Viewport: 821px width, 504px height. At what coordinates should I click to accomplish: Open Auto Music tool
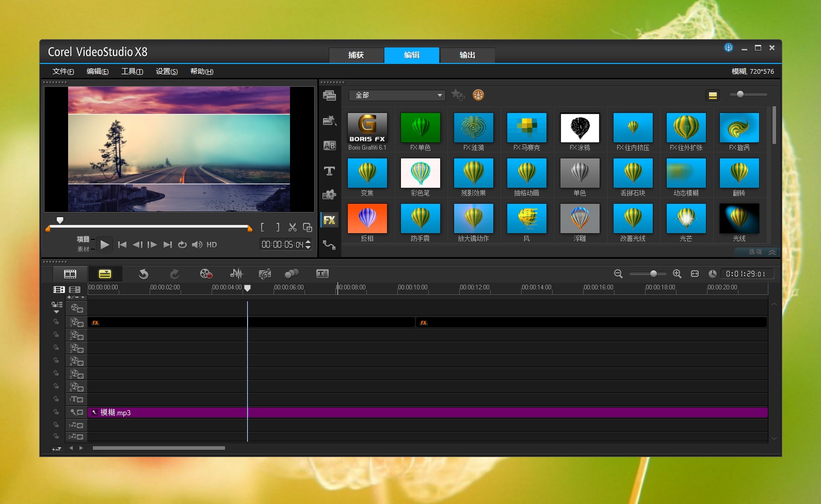(265, 274)
